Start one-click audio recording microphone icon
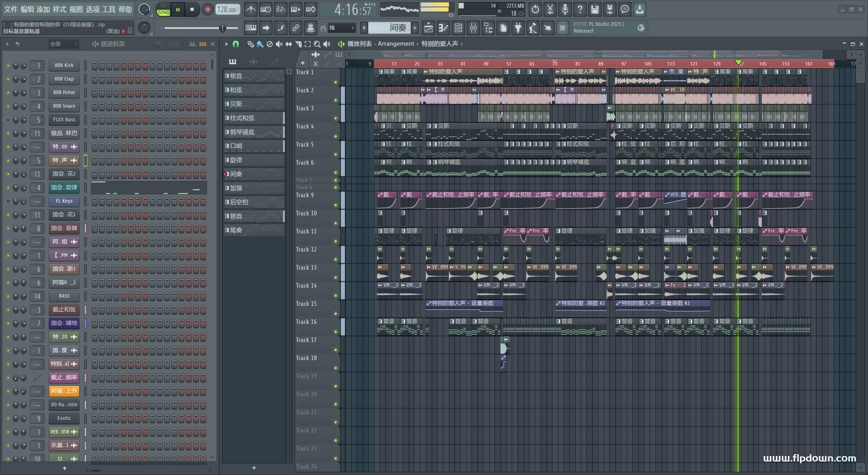 (x=565, y=9)
